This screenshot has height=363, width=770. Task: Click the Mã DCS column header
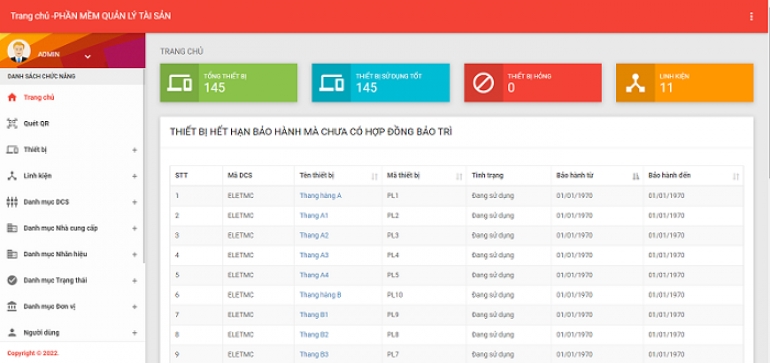pos(258,175)
